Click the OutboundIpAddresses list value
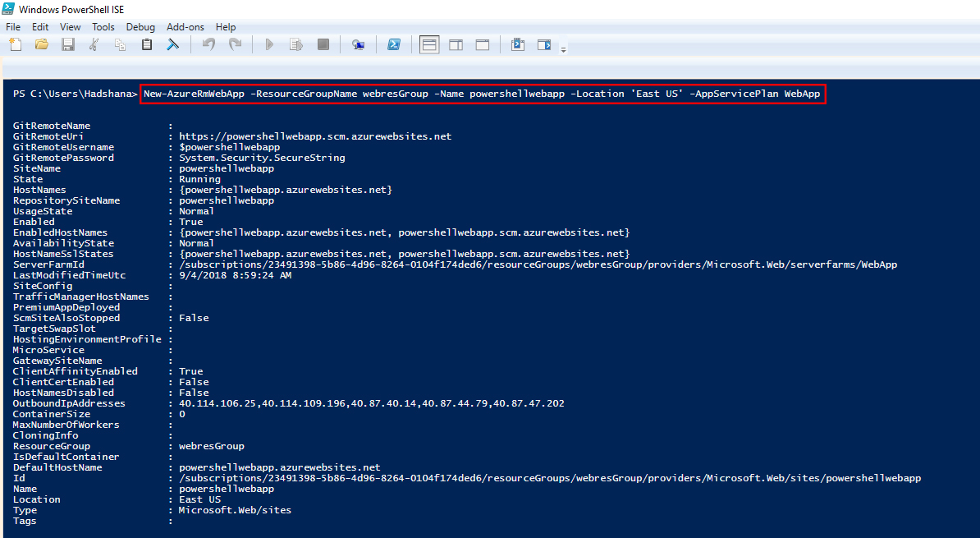The width and height of the screenshot is (980, 538). pyautogui.click(x=371, y=403)
